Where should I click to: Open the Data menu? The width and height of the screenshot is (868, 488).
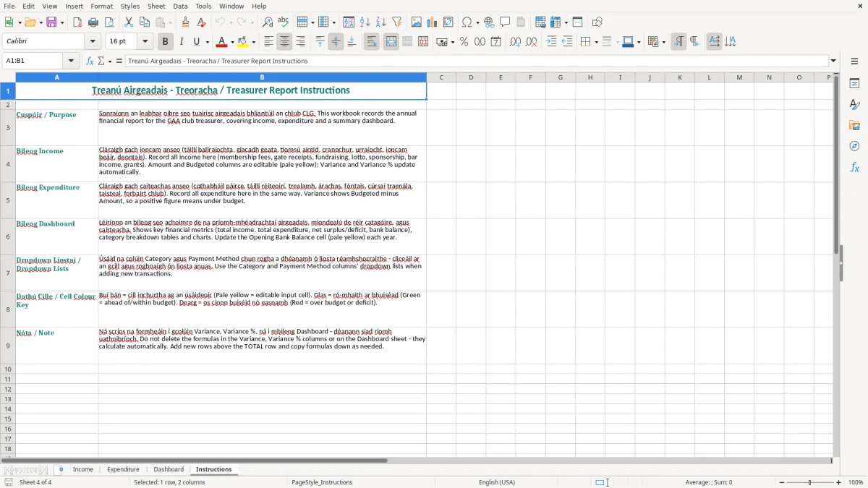point(180,6)
